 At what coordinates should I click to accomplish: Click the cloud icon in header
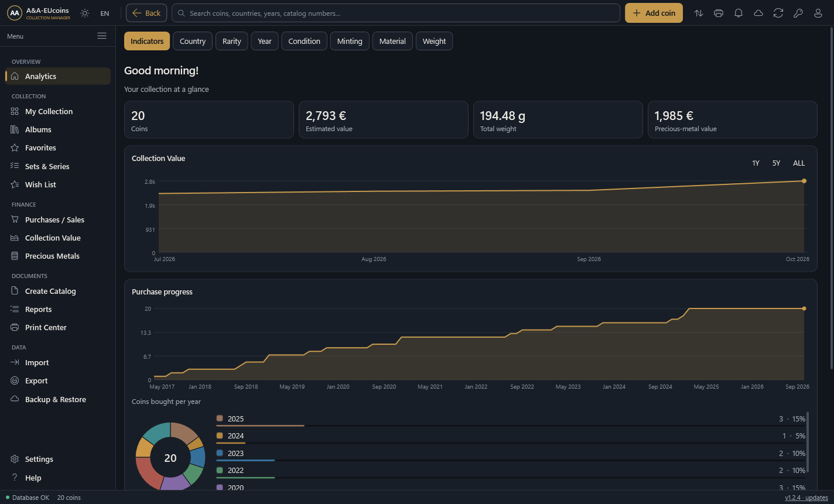pos(758,13)
